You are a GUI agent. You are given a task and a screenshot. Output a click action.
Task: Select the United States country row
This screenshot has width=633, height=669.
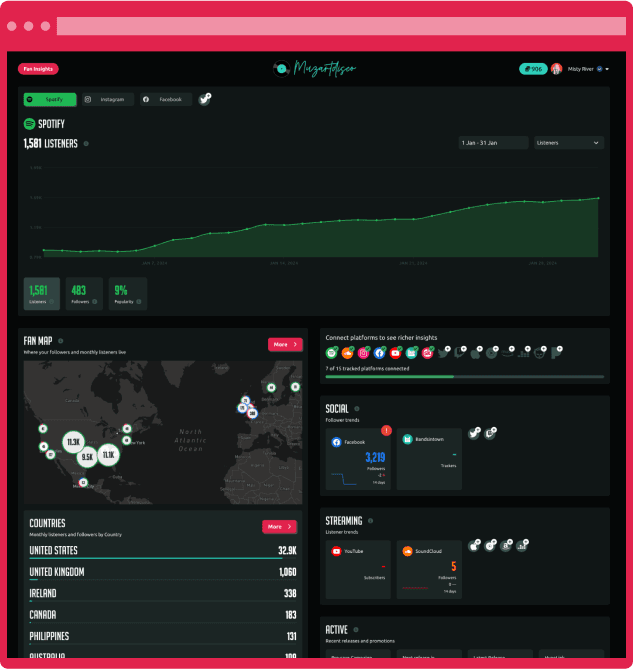point(163,551)
